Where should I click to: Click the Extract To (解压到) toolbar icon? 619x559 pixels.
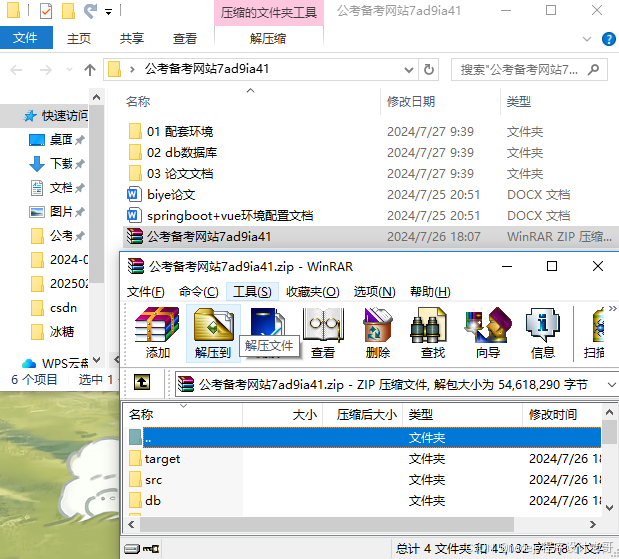tap(213, 332)
